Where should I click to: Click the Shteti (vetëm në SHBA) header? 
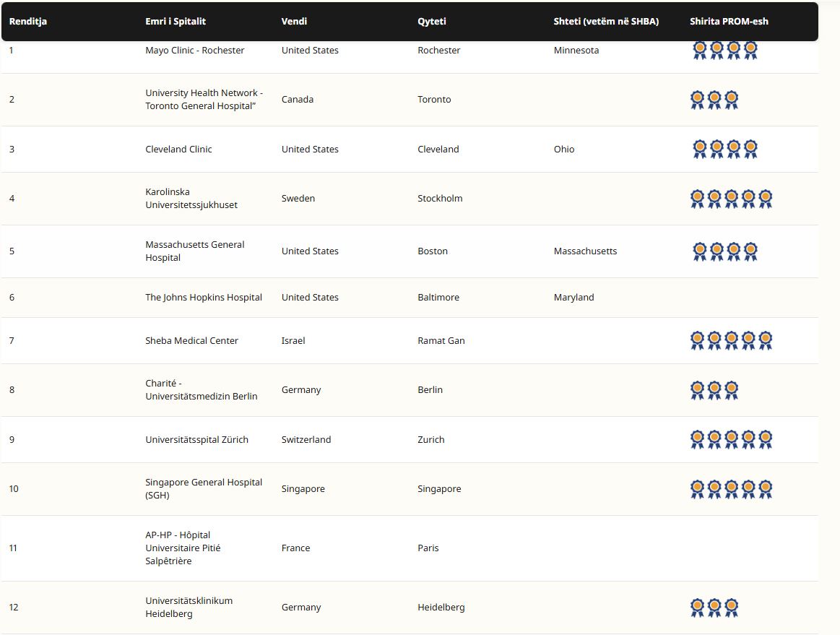pos(606,22)
